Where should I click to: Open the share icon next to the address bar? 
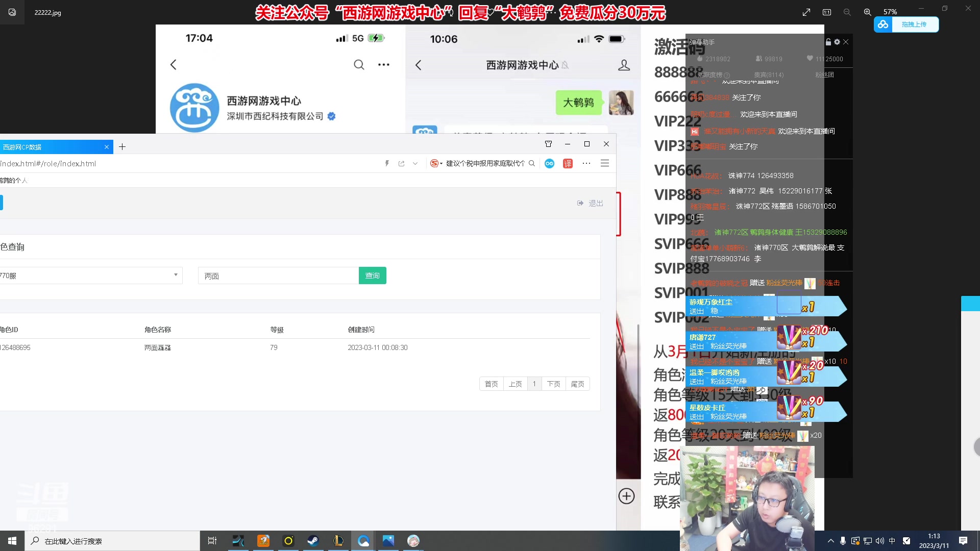click(x=402, y=163)
